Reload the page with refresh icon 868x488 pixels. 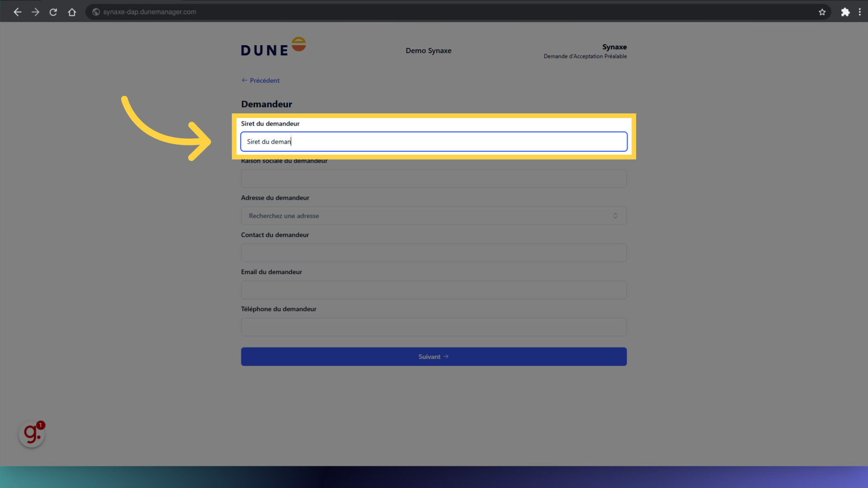(x=53, y=12)
